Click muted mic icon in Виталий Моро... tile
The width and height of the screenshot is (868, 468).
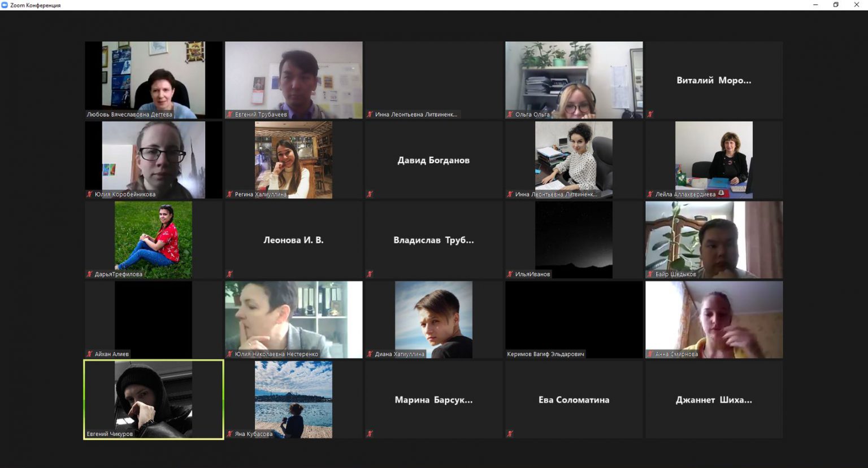pos(650,115)
